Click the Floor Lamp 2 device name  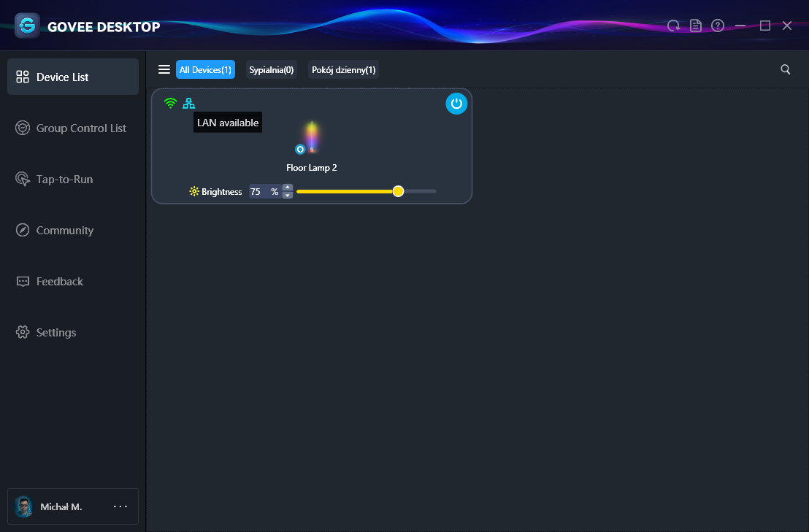312,168
